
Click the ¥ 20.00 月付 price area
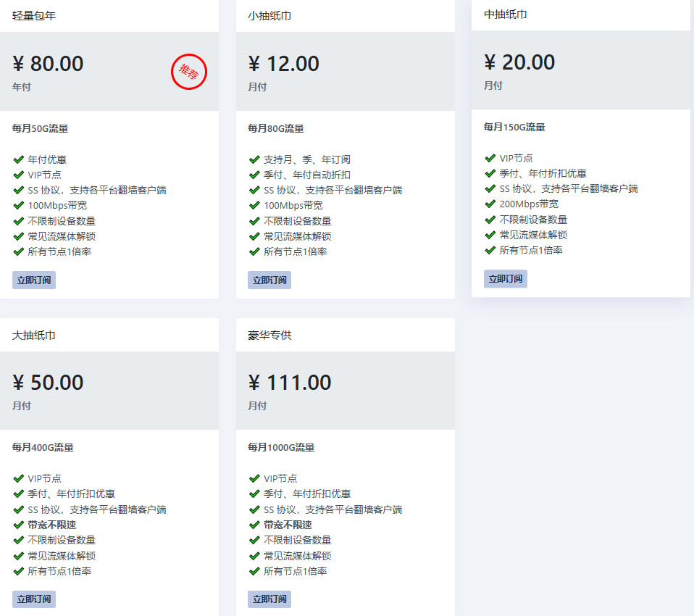581,70
